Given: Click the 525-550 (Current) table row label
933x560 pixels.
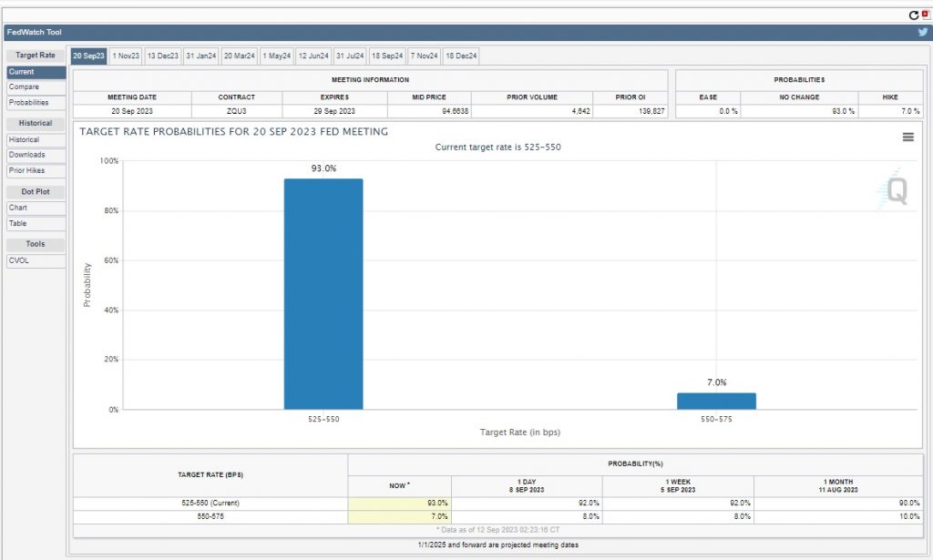Looking at the screenshot, I should [210, 503].
